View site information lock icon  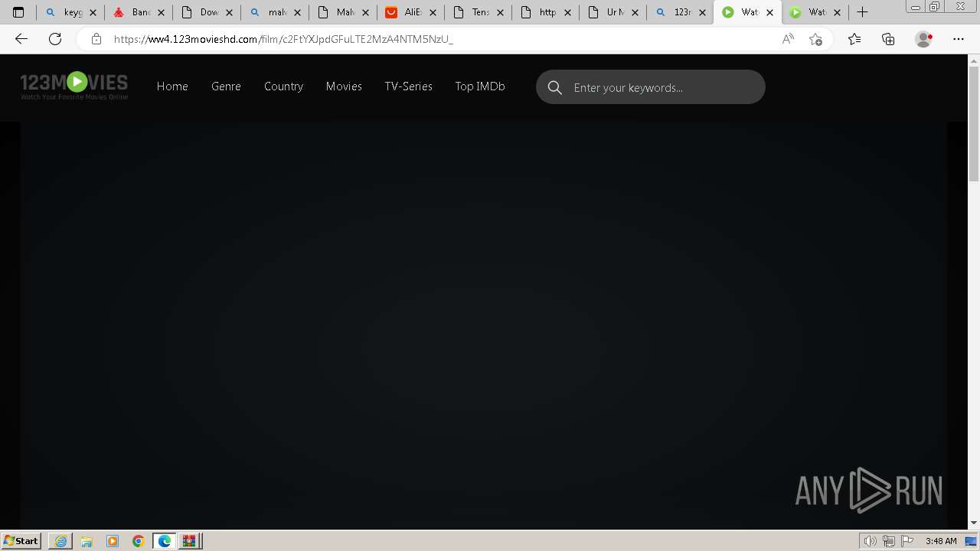96,39
